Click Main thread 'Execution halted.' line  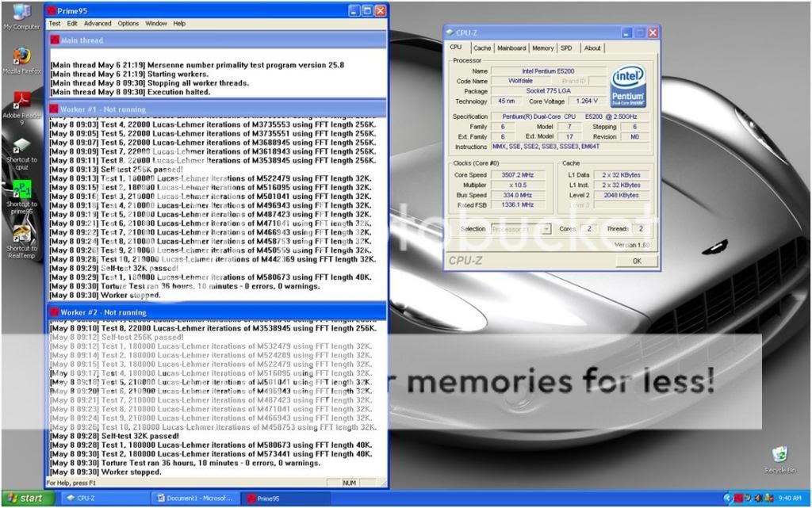pos(130,92)
